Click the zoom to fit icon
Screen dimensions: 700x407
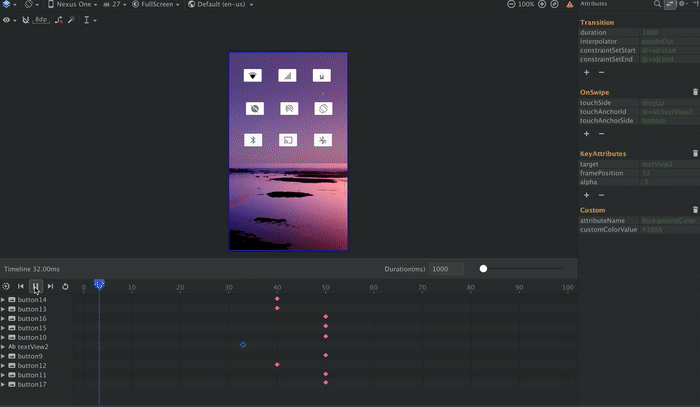coord(554,4)
